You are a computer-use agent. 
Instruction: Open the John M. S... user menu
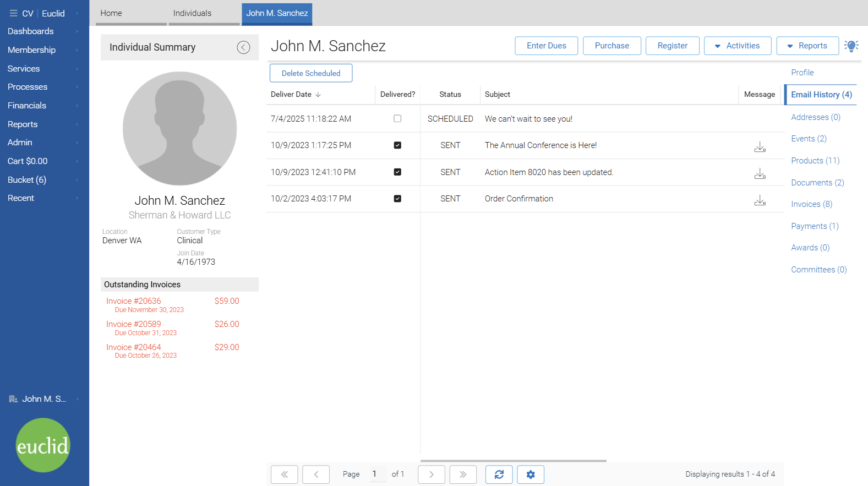(44, 399)
